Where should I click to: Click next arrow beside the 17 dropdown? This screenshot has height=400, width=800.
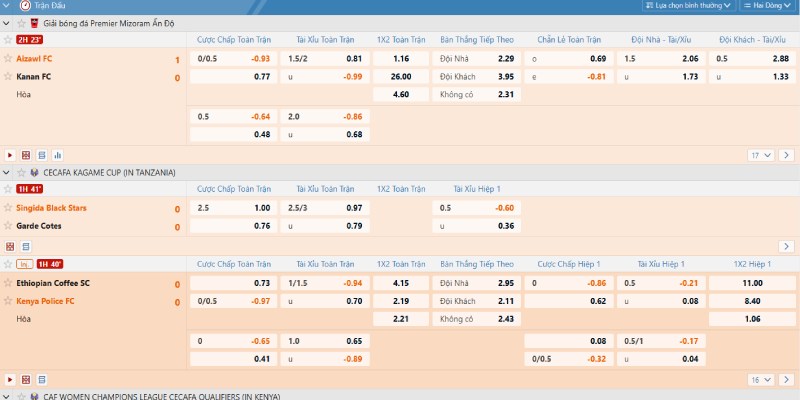[x=786, y=155]
